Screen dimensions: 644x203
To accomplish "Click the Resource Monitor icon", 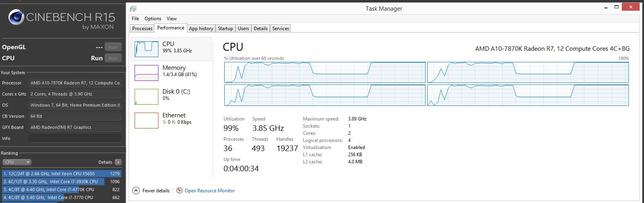I will click(179, 191).
